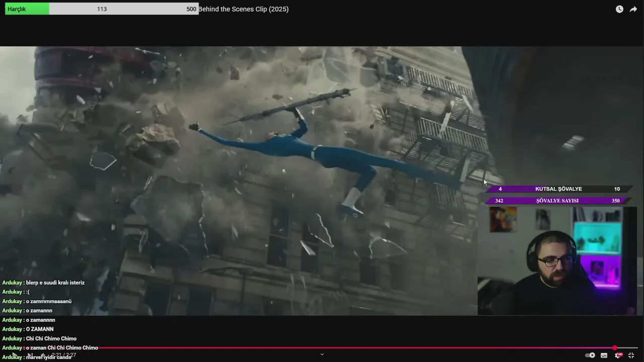Click the '342' şövalye count value
644x362 pixels.
click(499, 201)
